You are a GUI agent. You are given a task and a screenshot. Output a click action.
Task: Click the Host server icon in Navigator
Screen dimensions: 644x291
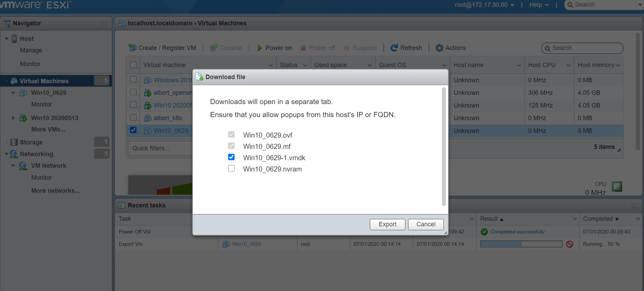14,38
